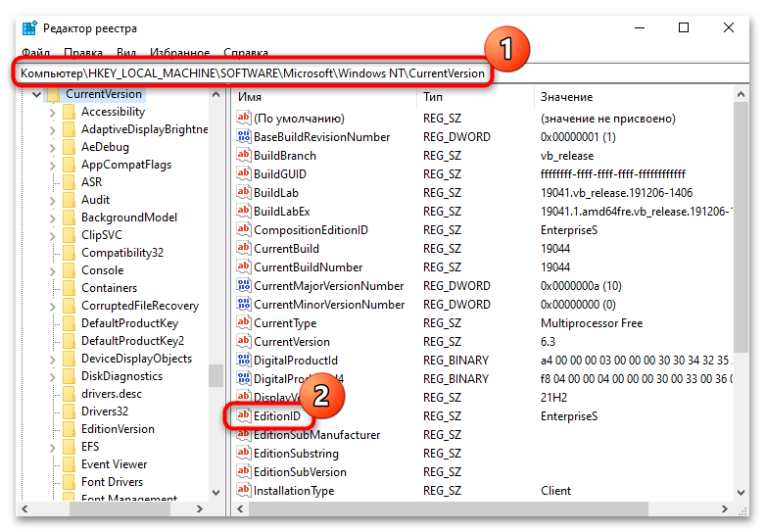
Task: Click the values pane scroll down arrow
Action: pos(741,492)
